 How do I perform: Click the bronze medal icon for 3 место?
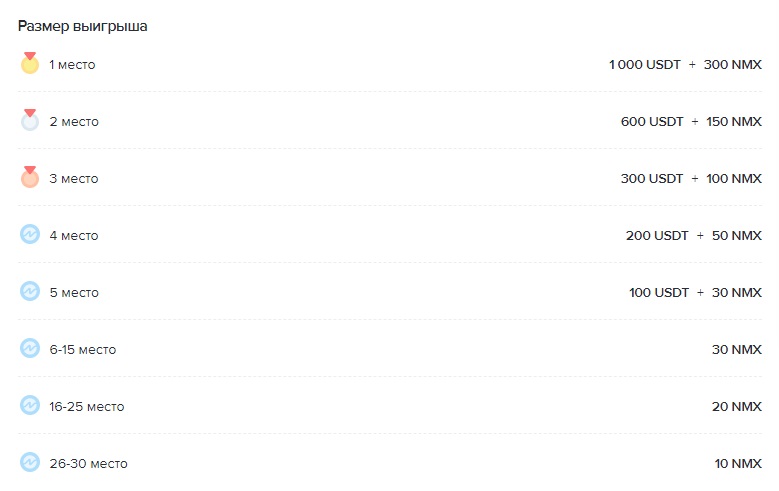(x=30, y=178)
